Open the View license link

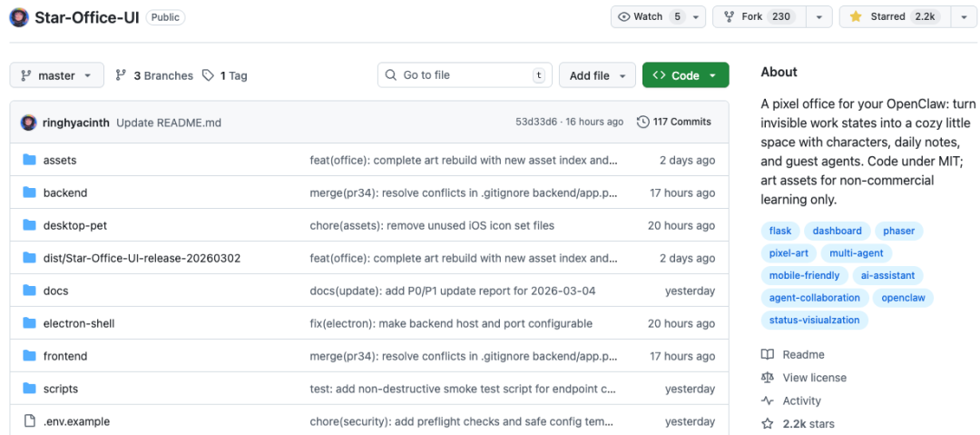tap(814, 378)
